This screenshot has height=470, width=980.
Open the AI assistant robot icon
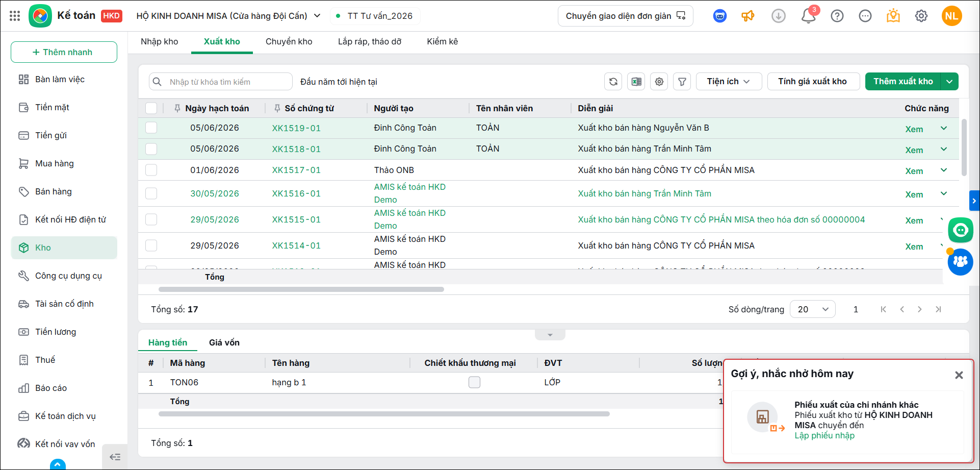point(720,16)
